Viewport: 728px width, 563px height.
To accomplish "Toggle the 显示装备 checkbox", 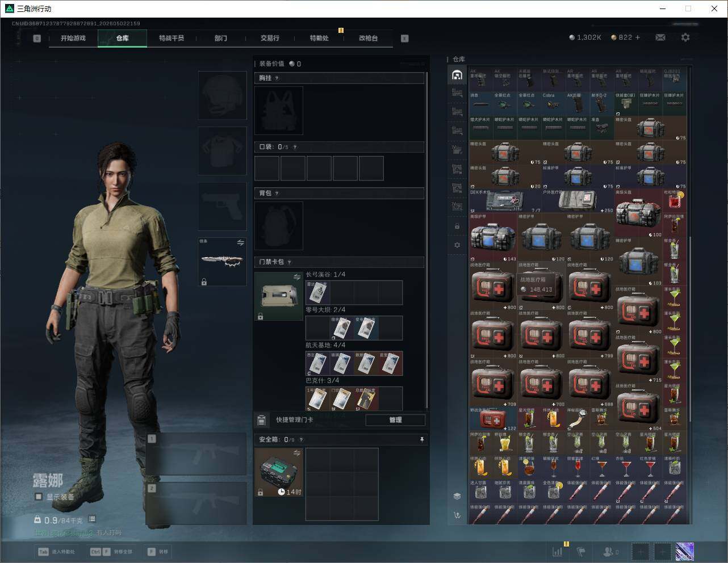I will pyautogui.click(x=39, y=497).
